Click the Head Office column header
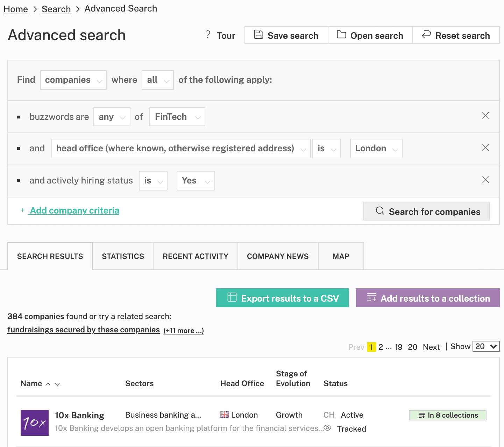Viewport: 504px width, 447px height. point(242,383)
